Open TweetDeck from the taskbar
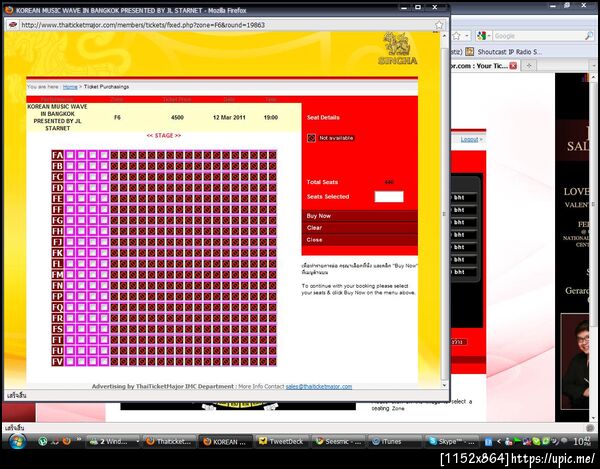This screenshot has width=600, height=469. point(281,441)
